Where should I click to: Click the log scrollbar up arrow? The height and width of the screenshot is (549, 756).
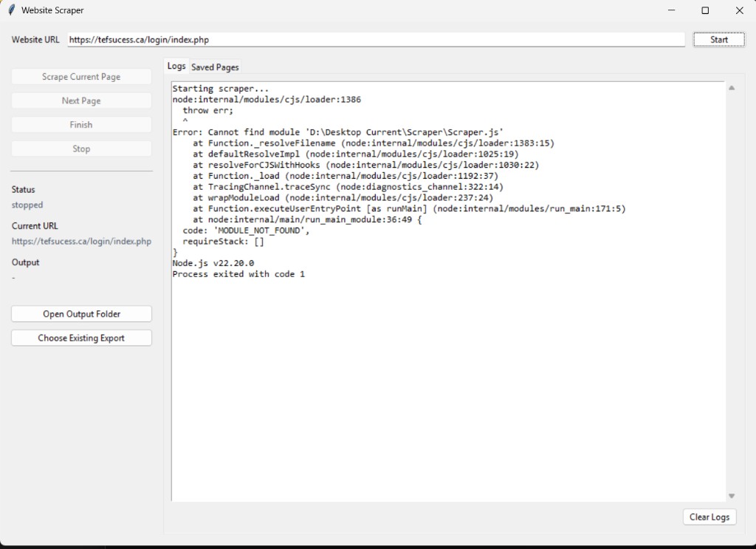point(732,88)
